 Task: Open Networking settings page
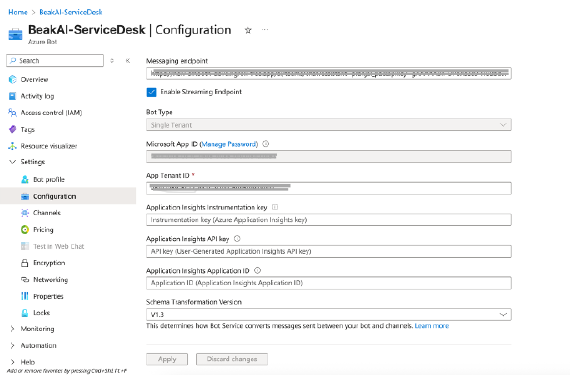click(51, 280)
